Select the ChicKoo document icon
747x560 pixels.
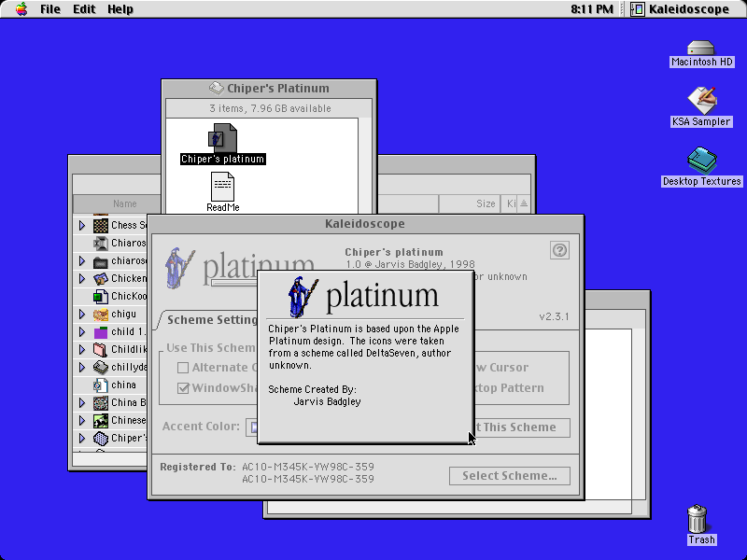101,296
